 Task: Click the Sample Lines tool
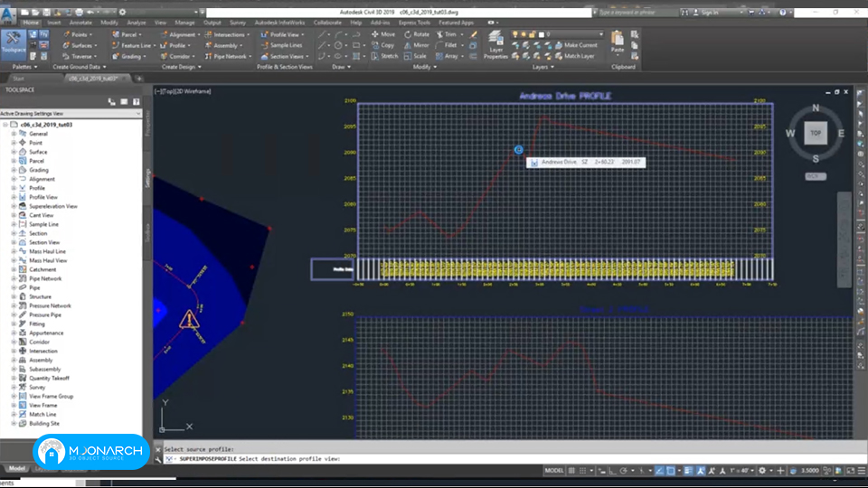282,45
